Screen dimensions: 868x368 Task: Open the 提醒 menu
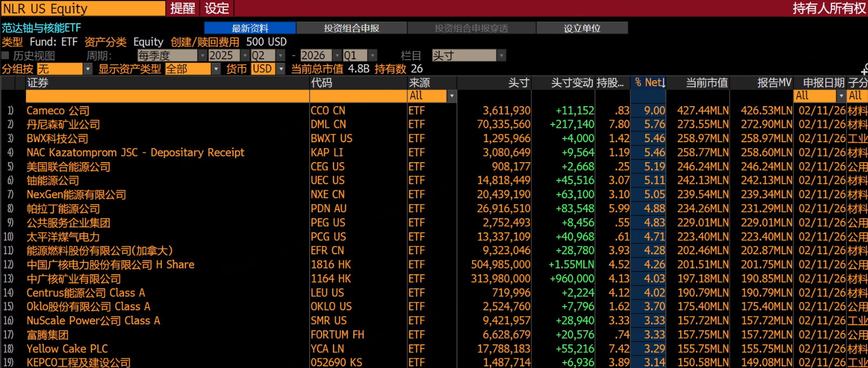pyautogui.click(x=182, y=9)
